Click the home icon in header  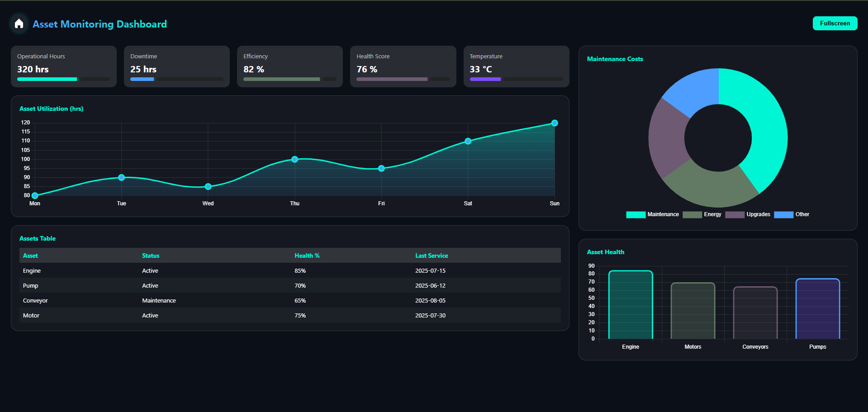(x=19, y=24)
